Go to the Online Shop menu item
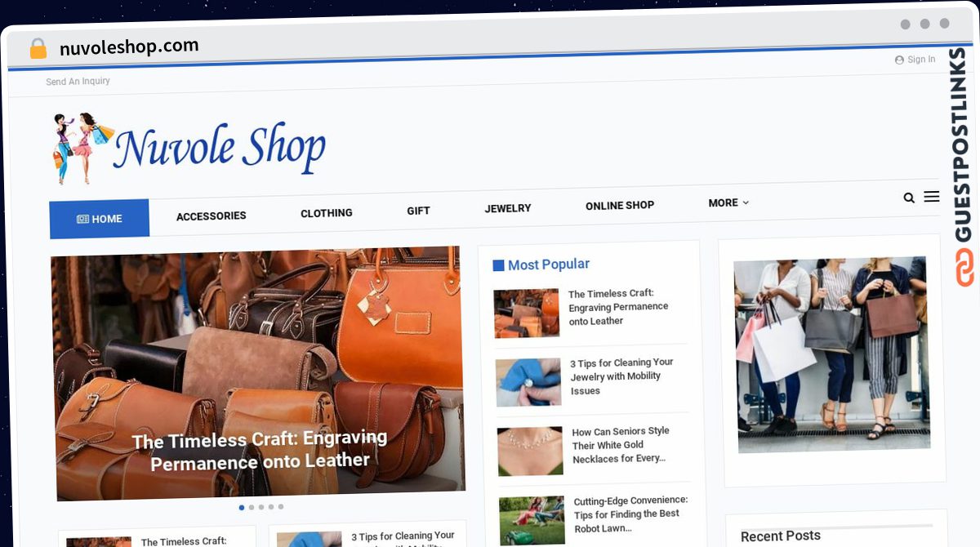The height and width of the screenshot is (547, 980). click(620, 206)
